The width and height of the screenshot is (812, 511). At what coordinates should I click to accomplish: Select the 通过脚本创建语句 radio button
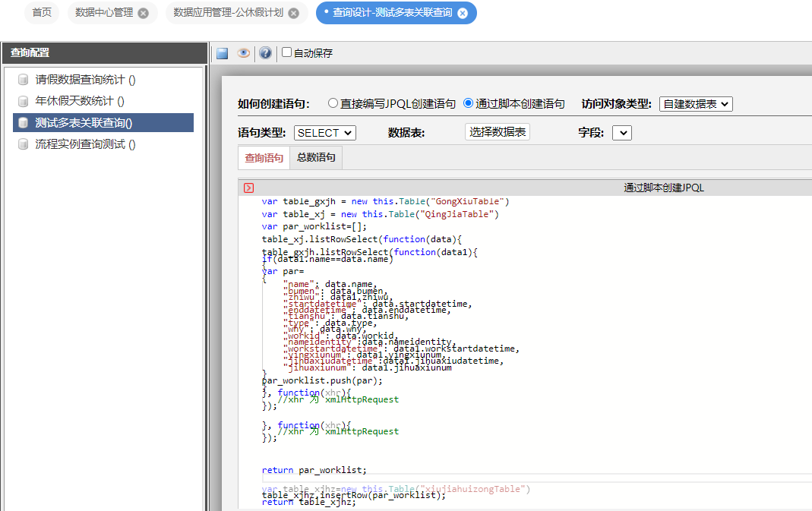click(x=468, y=103)
